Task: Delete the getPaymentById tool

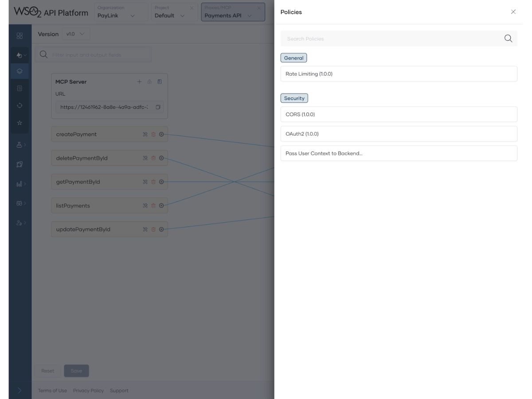Action: click(x=153, y=182)
